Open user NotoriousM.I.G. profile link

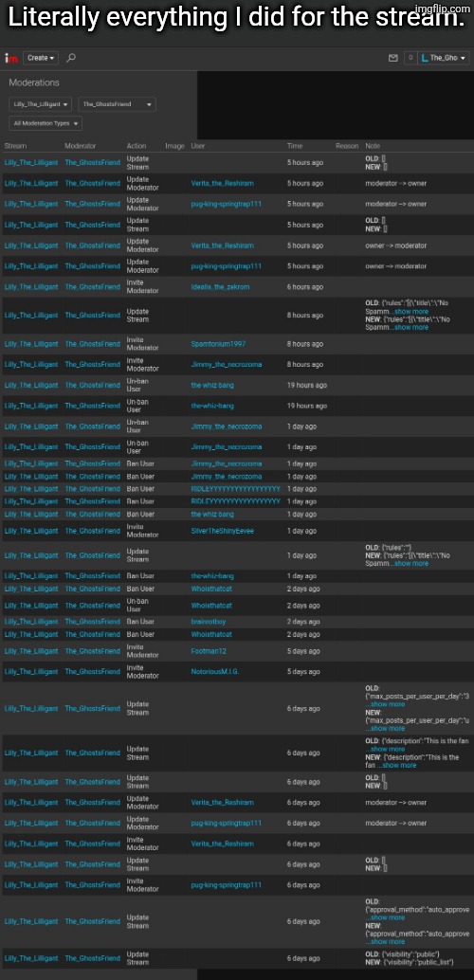(215, 671)
